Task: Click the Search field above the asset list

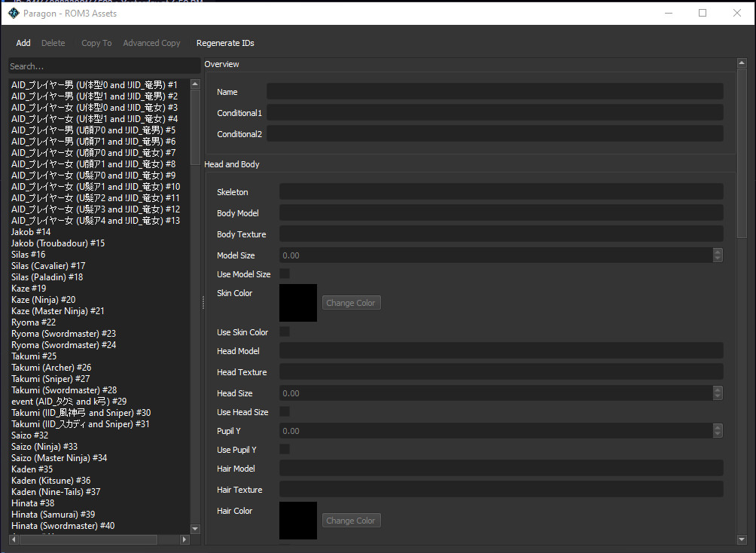Action: point(104,66)
